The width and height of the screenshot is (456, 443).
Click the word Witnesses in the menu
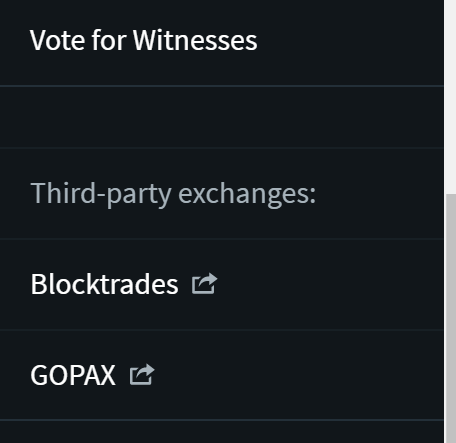[x=195, y=40]
